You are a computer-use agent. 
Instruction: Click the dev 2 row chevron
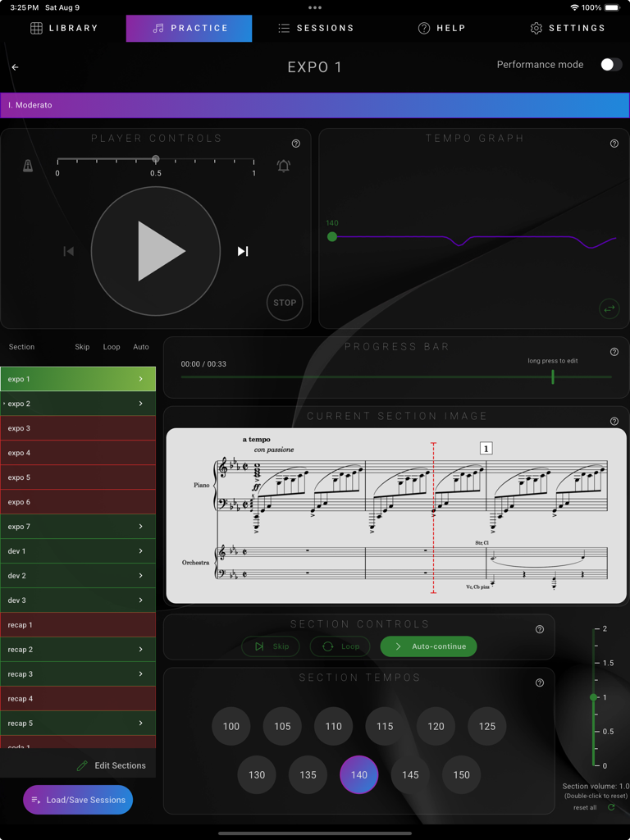point(141,575)
